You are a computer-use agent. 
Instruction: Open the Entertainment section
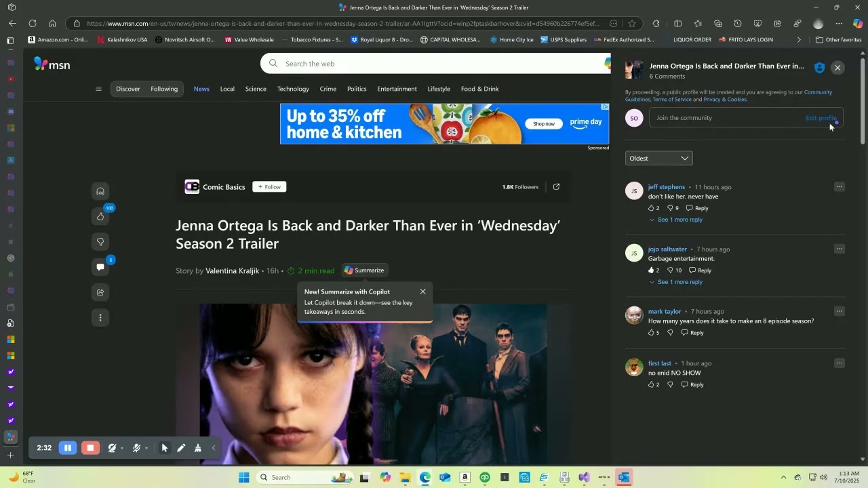397,89
